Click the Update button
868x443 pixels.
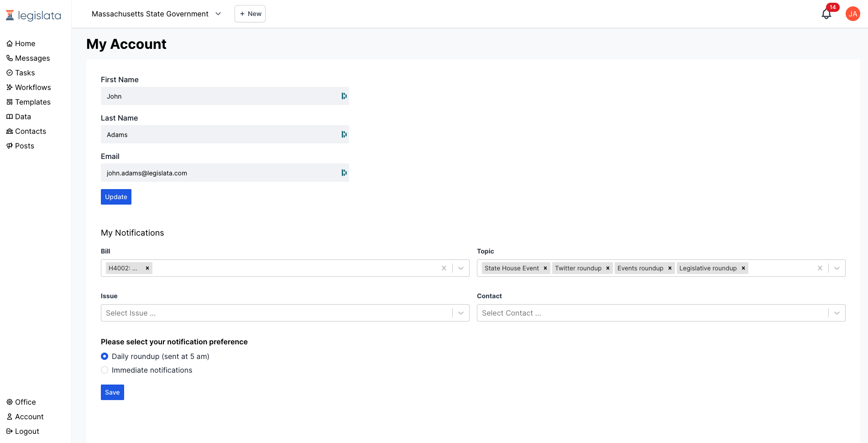(116, 197)
